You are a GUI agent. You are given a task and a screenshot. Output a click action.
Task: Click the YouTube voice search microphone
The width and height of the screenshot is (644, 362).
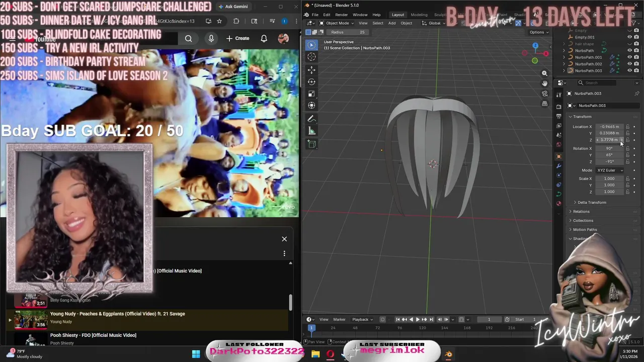[x=211, y=38]
